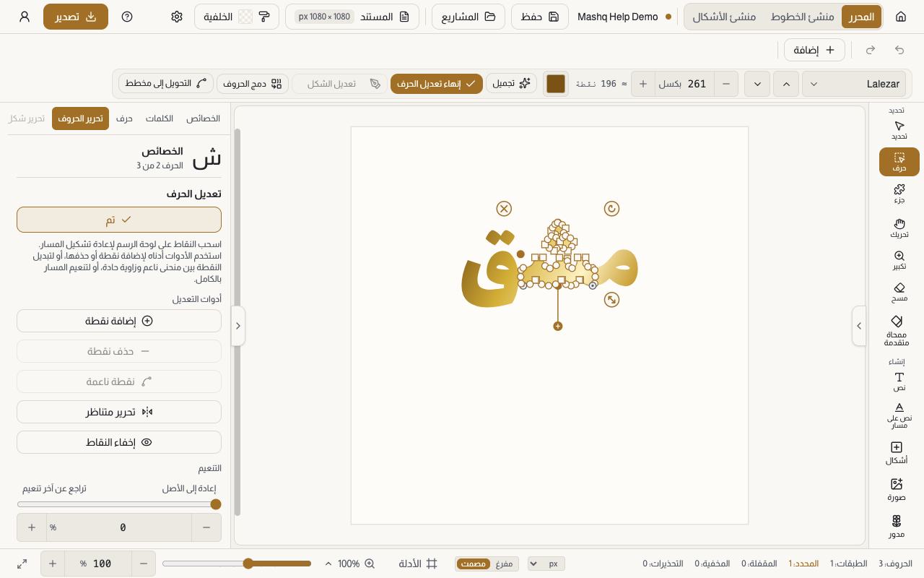The width and height of the screenshot is (924, 578).
Task: Switch to مفرغ outline mode
Action: (504, 564)
